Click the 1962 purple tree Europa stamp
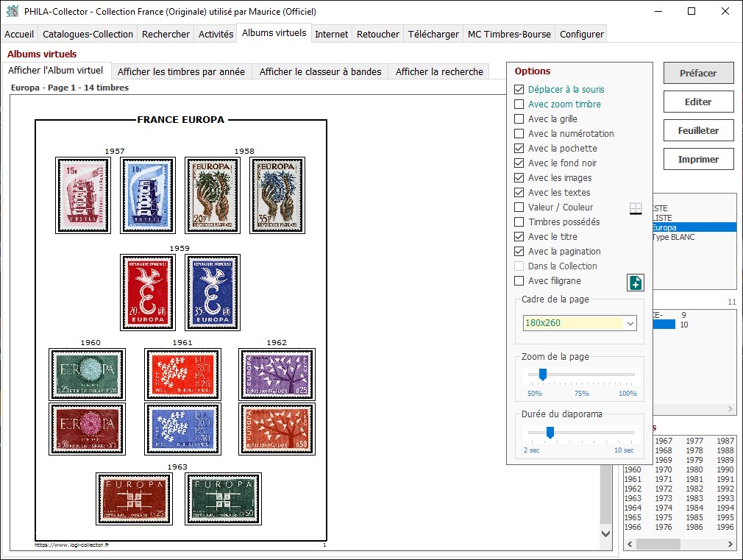Viewport: 743px width, 560px height. tap(277, 374)
